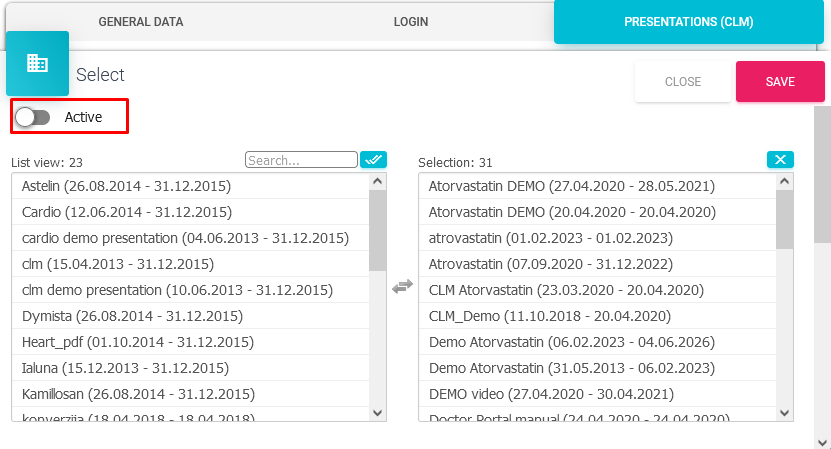Clear selection with the blue X button

coord(780,160)
